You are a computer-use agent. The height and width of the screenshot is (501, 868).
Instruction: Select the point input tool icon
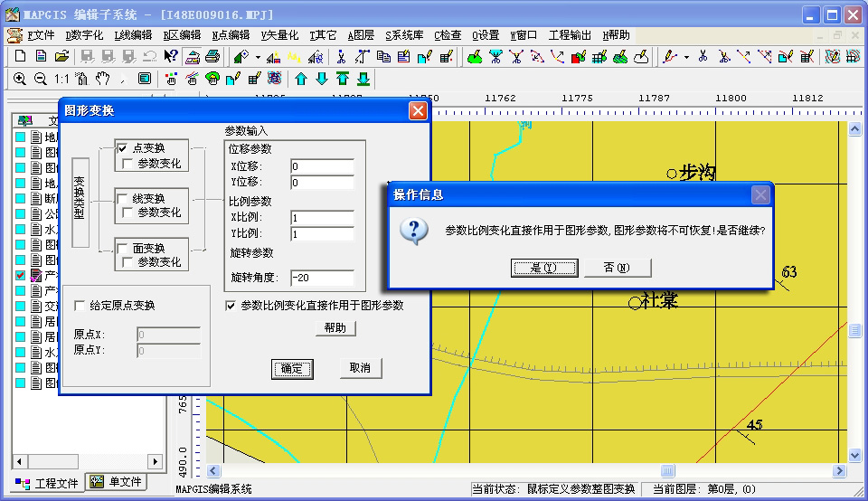[241, 56]
